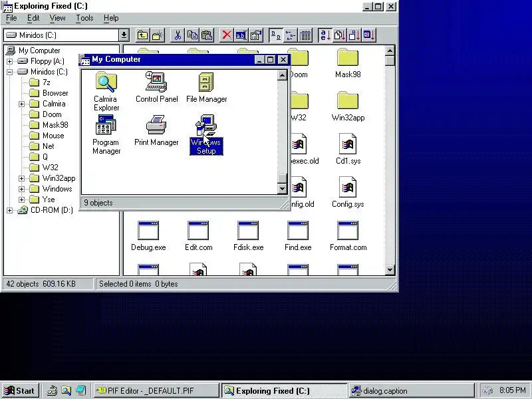Open the Tools menu
Screen dimensions: 532x399
click(84, 18)
